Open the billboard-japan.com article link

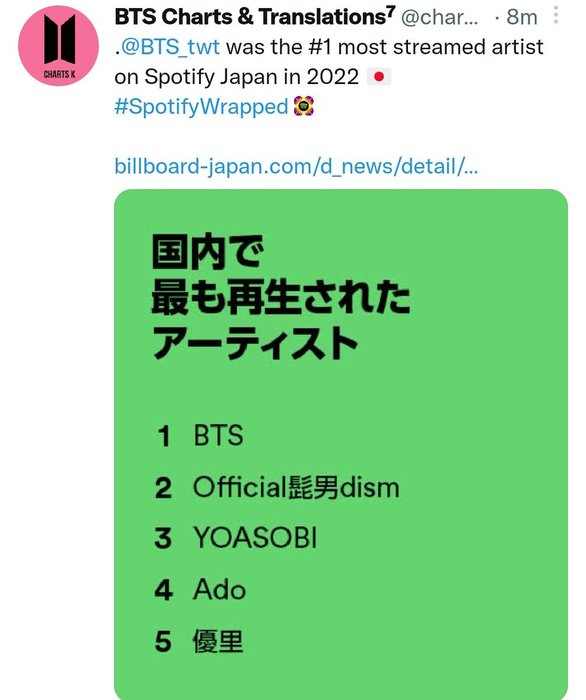[x=296, y=166]
